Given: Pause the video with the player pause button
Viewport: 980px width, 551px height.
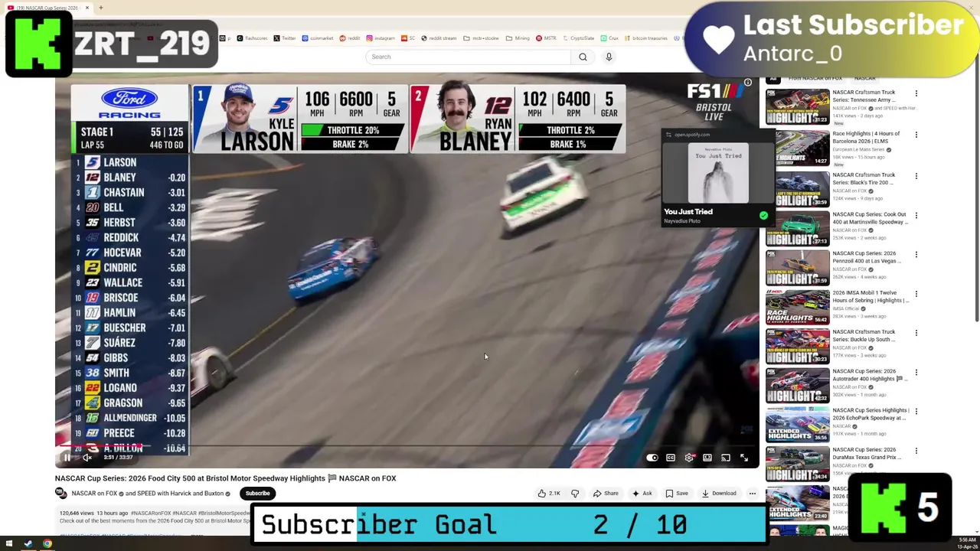Looking at the screenshot, I should tap(67, 458).
